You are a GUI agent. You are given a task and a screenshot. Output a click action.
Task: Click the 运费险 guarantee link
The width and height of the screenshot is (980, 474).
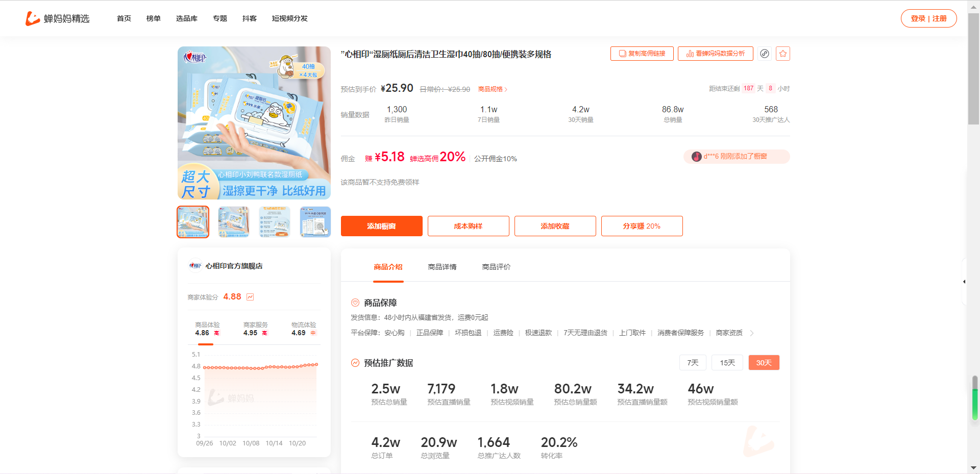[x=503, y=333]
